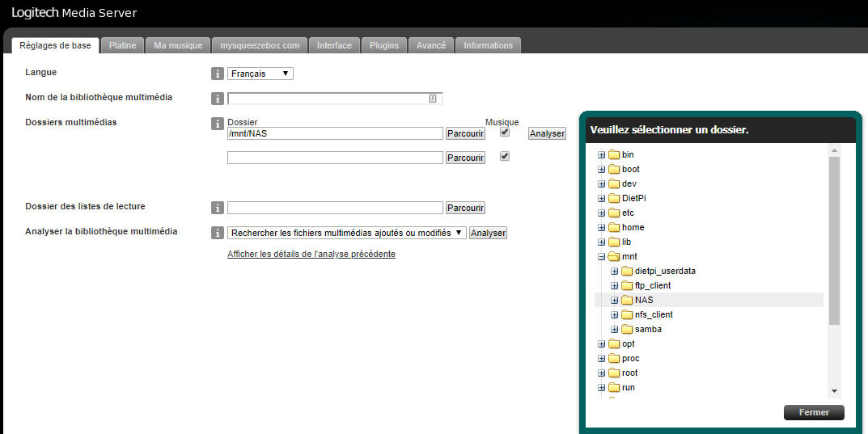Open the info icon beside Analyser la bibliothèque multimédia
Screen dimensions: 868x434
coord(218,233)
